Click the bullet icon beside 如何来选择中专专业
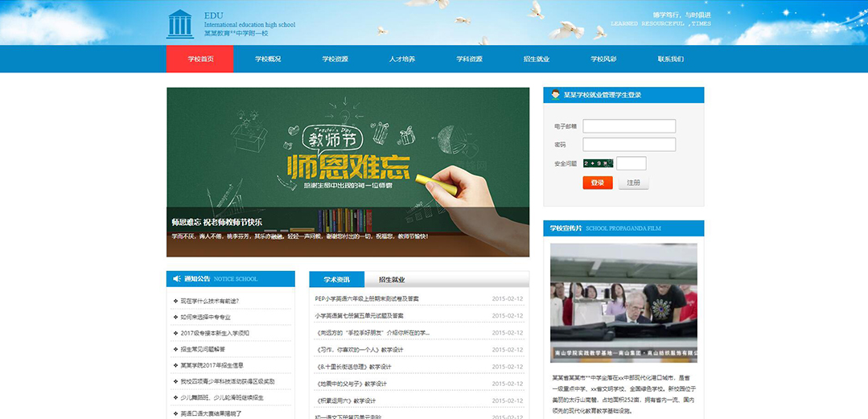 (x=175, y=317)
